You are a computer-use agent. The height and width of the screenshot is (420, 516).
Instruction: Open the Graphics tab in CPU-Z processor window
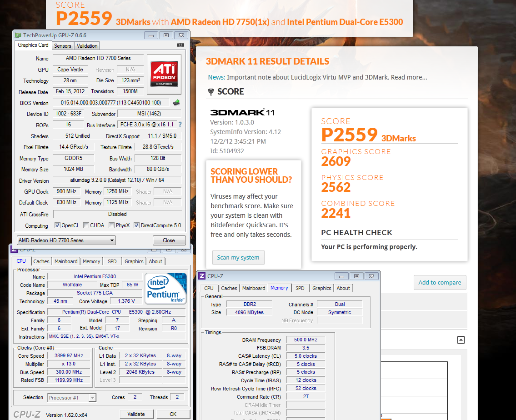click(134, 261)
